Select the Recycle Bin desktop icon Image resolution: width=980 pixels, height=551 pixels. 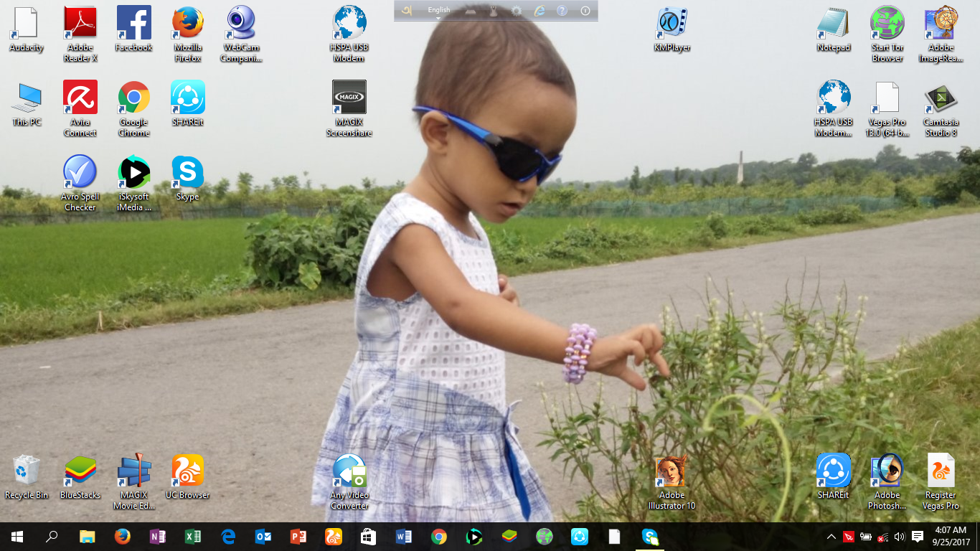pyautogui.click(x=27, y=477)
